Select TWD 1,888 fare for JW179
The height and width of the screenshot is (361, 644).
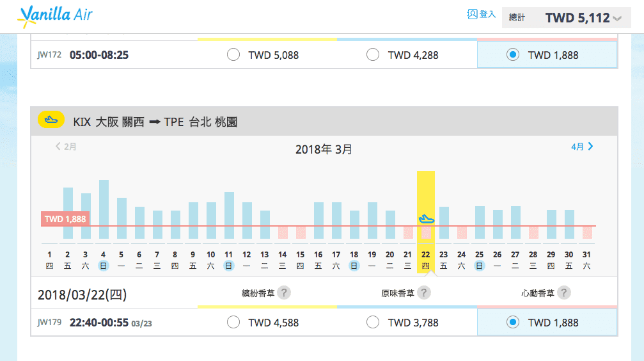click(512, 323)
